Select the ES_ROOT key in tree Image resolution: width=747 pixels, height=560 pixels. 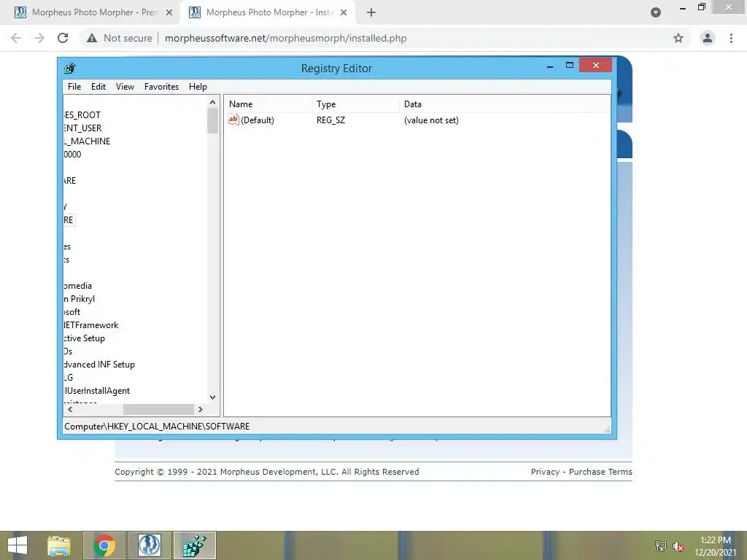[x=82, y=114]
